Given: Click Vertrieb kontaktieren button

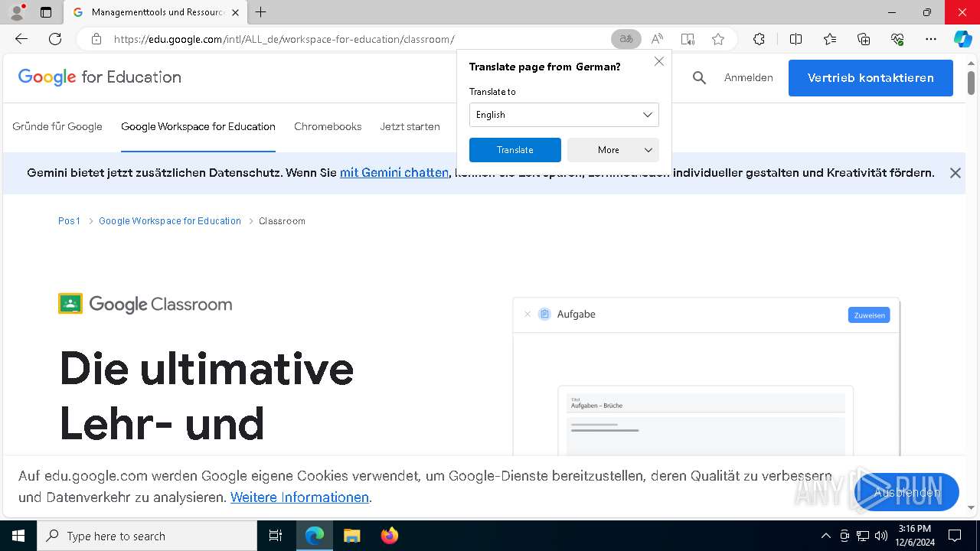Looking at the screenshot, I should (x=871, y=78).
